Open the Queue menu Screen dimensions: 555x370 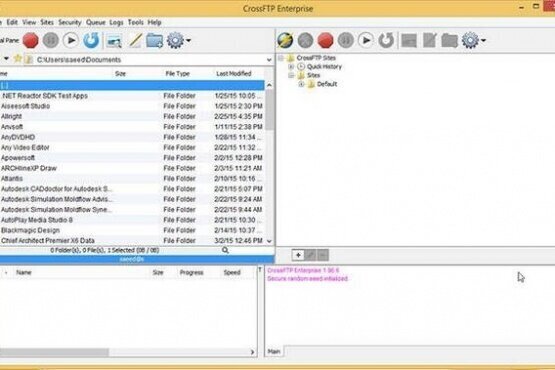point(96,22)
